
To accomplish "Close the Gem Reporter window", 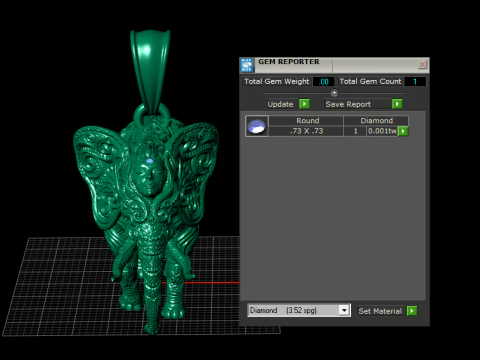I will (422, 64).
